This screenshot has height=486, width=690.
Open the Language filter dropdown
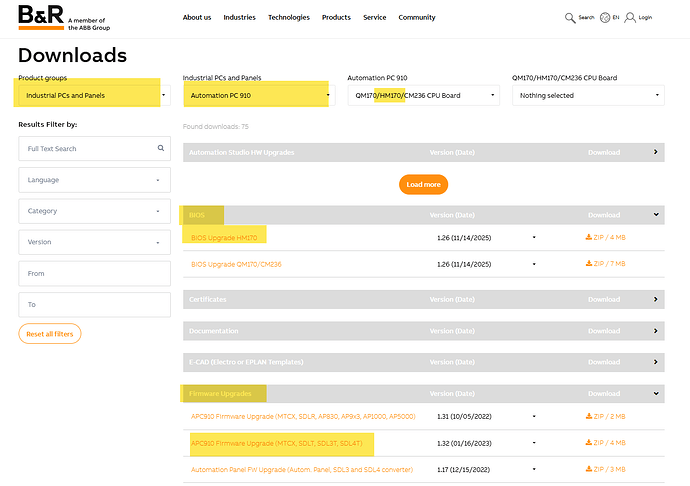point(94,180)
